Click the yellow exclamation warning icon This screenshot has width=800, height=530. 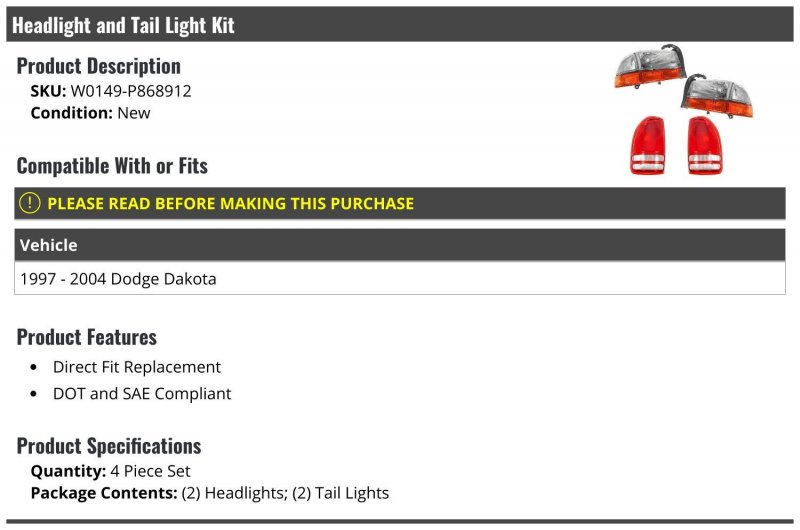click(x=30, y=203)
